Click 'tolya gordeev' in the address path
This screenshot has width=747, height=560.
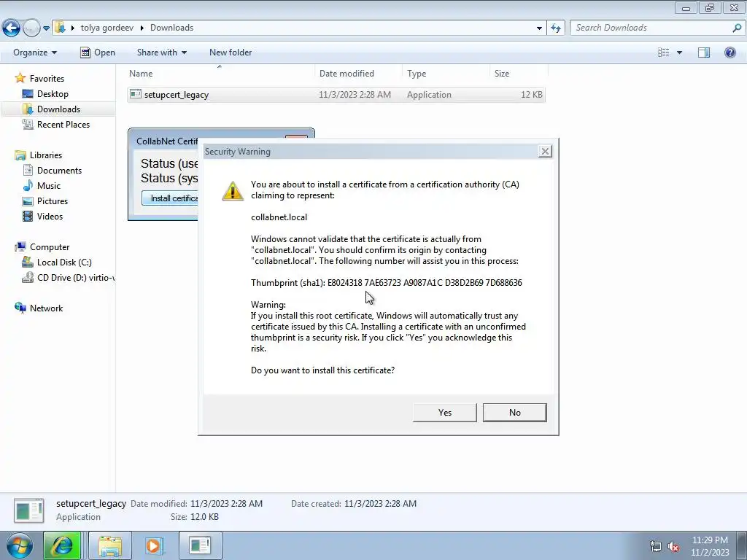107,28
